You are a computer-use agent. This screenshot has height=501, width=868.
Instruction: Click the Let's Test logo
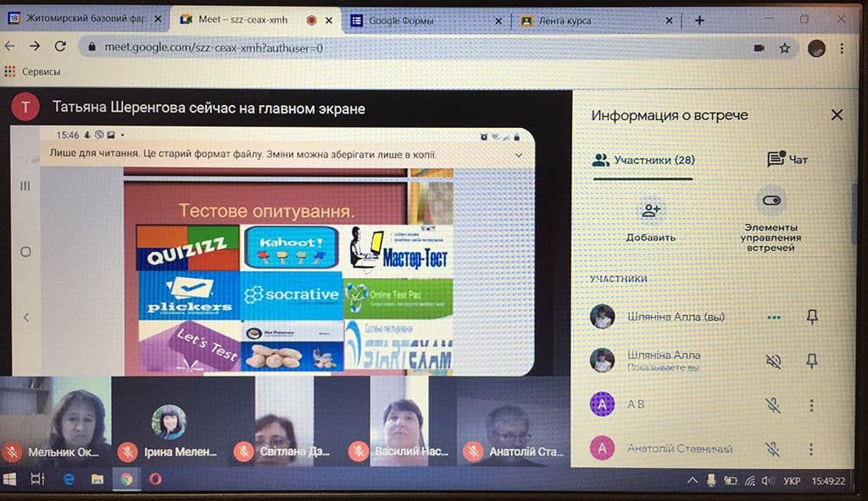[x=189, y=347]
